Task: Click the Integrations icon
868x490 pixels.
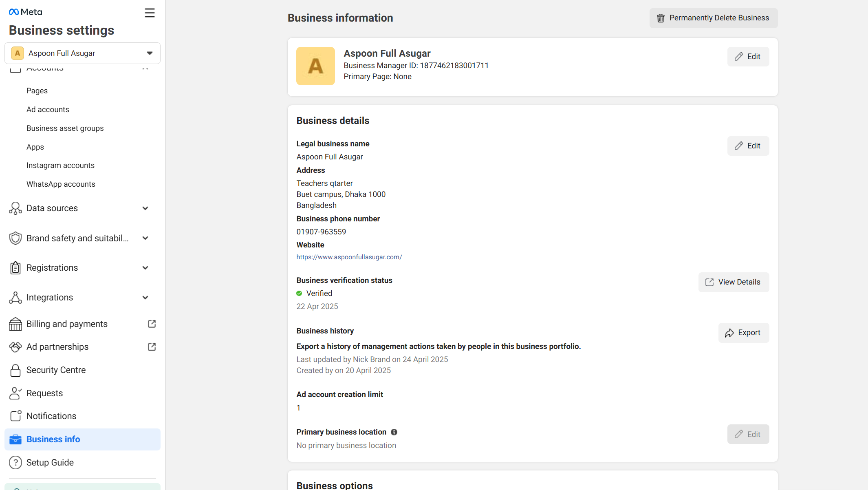Action: 15,298
